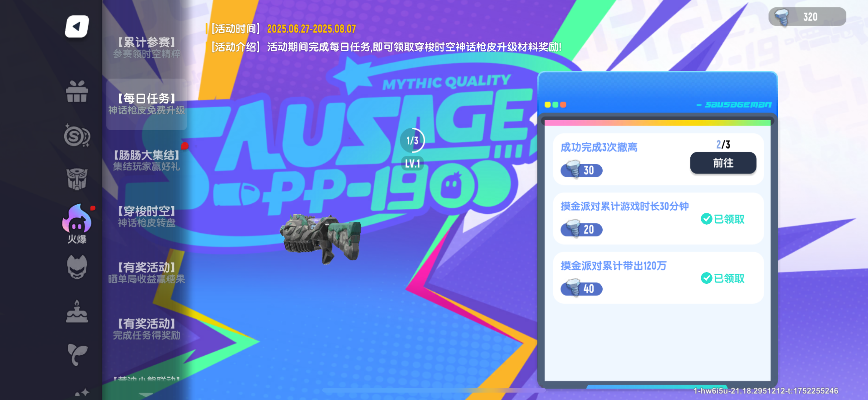Open the 肠肠大集结 menu entry
This screenshot has width=868, height=400.
click(x=147, y=160)
